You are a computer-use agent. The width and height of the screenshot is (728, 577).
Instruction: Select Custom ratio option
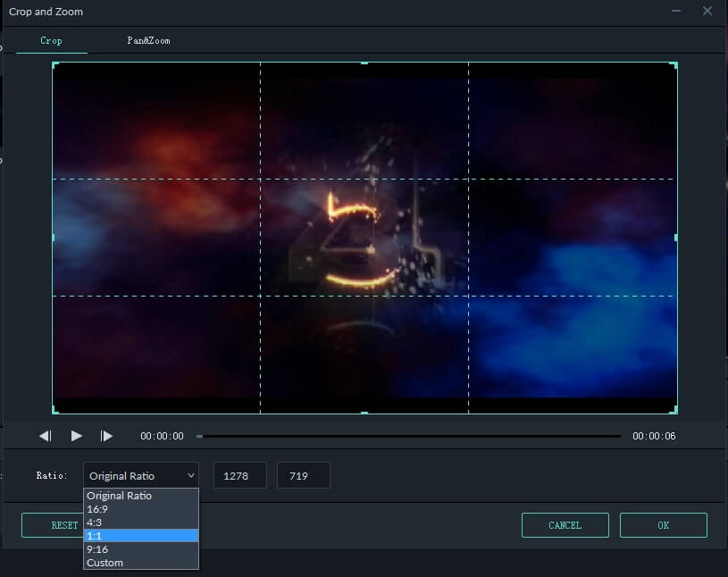pyautogui.click(x=105, y=563)
